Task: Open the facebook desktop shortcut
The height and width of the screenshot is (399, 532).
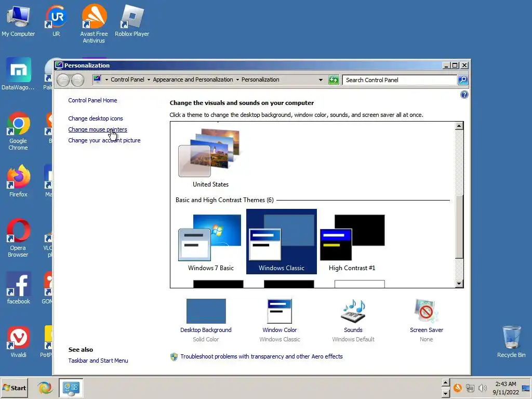Action: click(x=18, y=288)
